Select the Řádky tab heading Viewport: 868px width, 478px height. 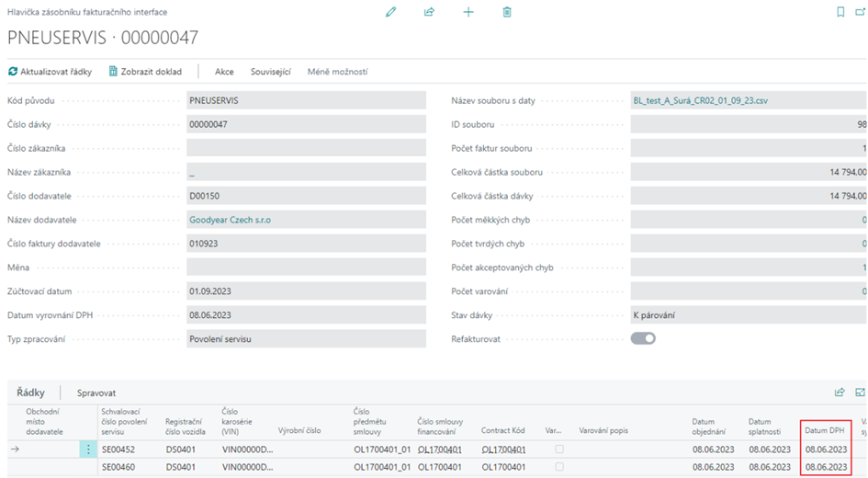(x=30, y=393)
